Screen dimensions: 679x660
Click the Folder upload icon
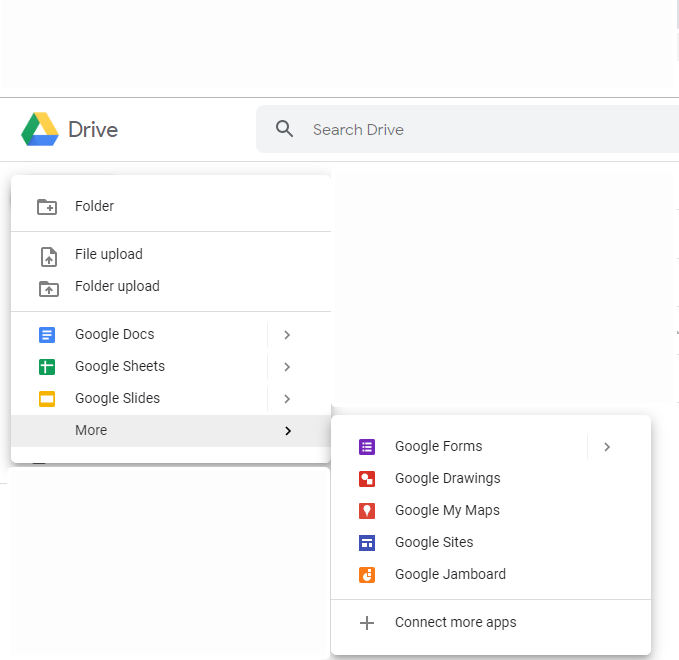[x=48, y=288]
